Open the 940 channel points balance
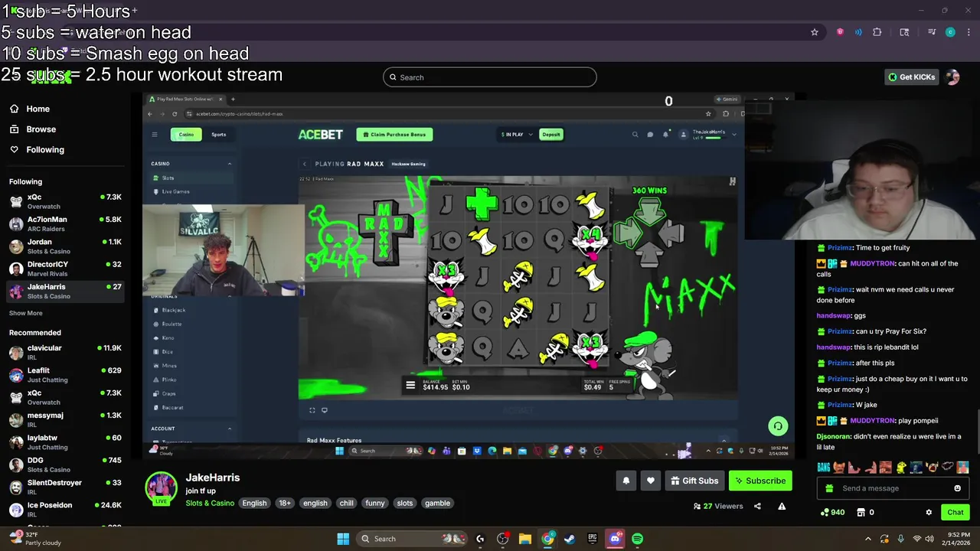This screenshot has width=980, height=551. click(x=831, y=512)
